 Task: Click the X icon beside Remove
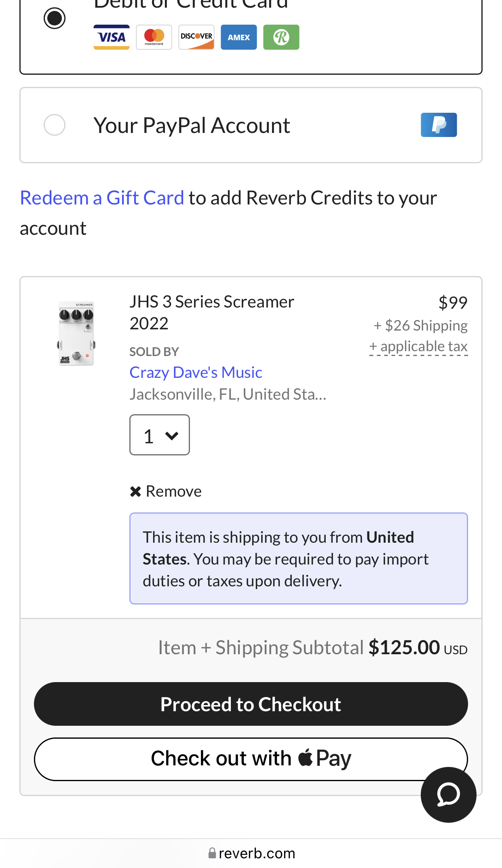tap(135, 491)
